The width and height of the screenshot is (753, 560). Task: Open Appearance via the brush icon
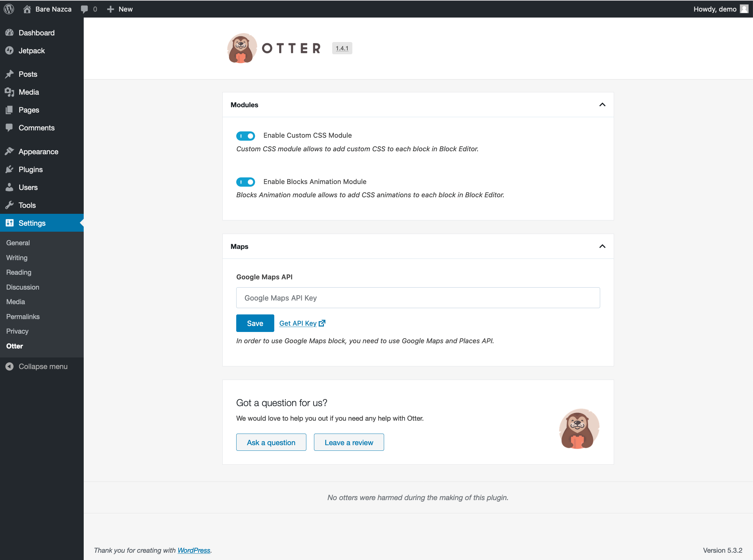10,151
